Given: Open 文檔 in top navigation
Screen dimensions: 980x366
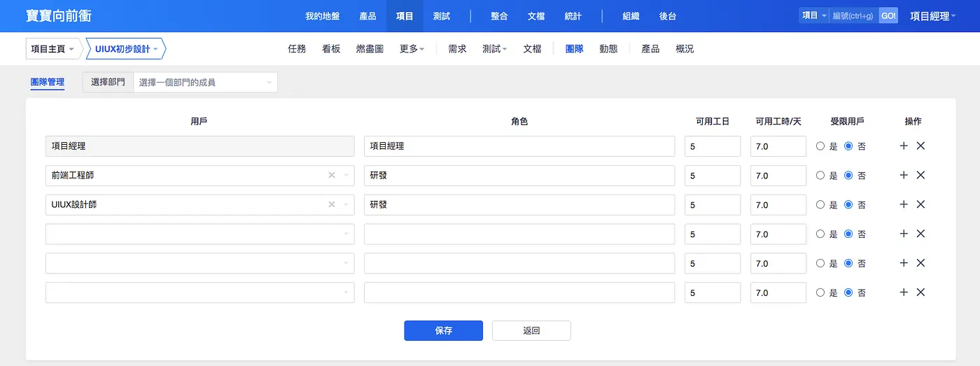Looking at the screenshot, I should tap(536, 16).
